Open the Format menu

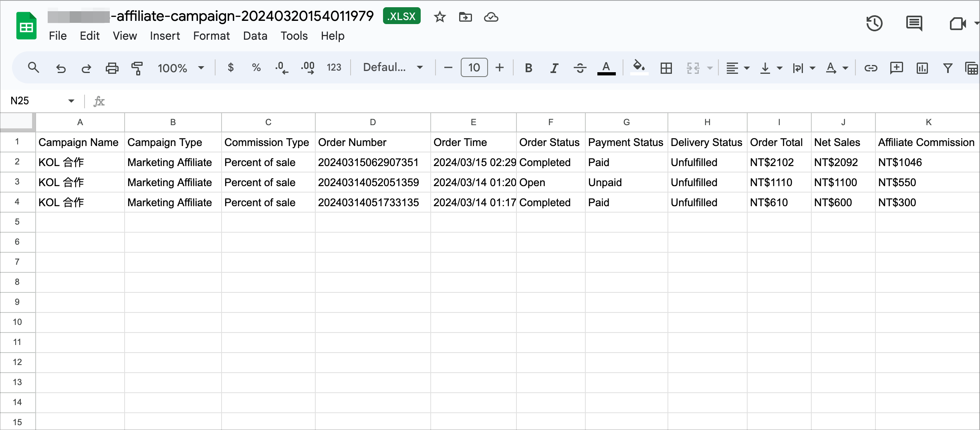pos(211,36)
